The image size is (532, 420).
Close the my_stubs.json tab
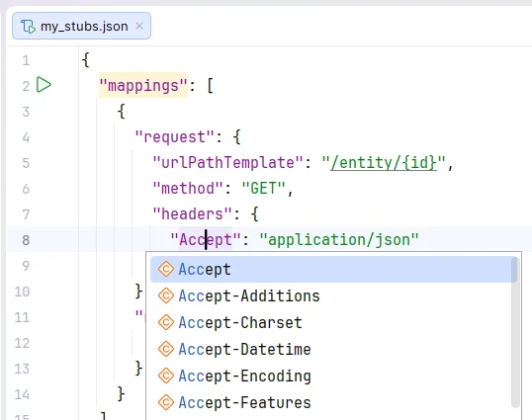(139, 26)
